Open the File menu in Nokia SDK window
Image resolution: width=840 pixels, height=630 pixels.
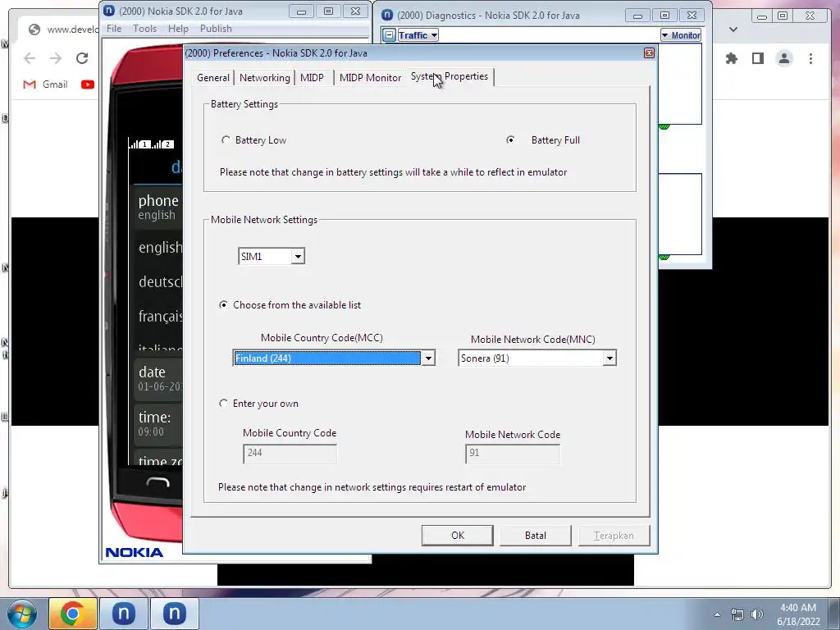click(x=113, y=29)
